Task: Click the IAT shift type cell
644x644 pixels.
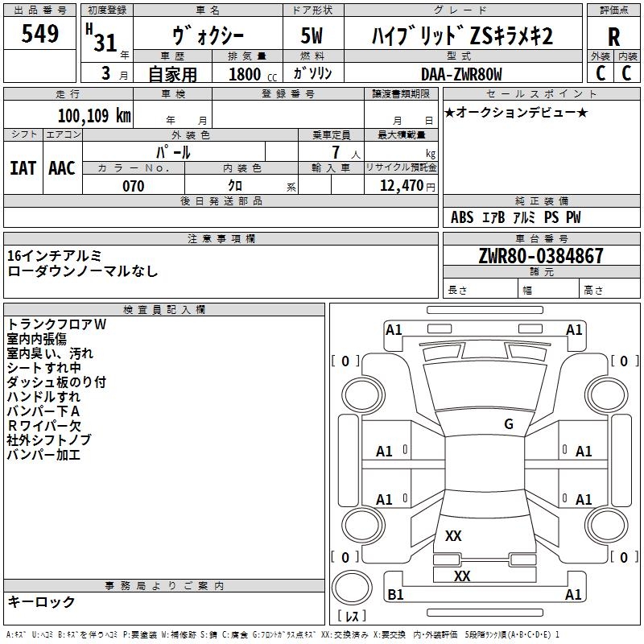Action: [23, 168]
